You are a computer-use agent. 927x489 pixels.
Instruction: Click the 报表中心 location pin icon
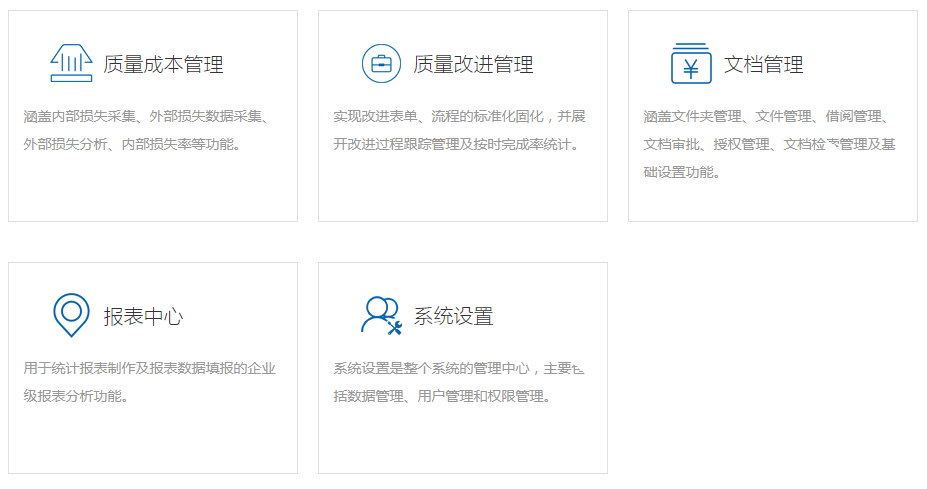pos(71,315)
